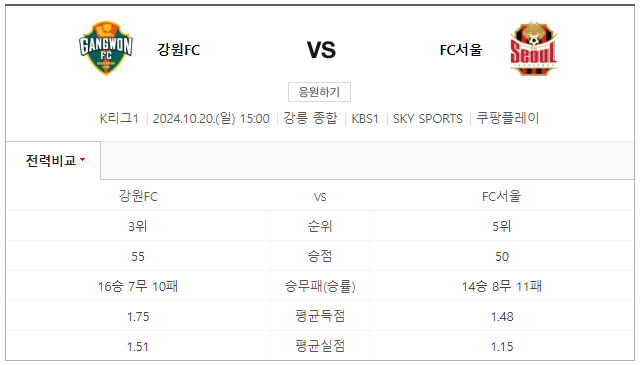Image resolution: width=641 pixels, height=365 pixels.
Task: Click the FC서울 team name in header
Action: (461, 50)
